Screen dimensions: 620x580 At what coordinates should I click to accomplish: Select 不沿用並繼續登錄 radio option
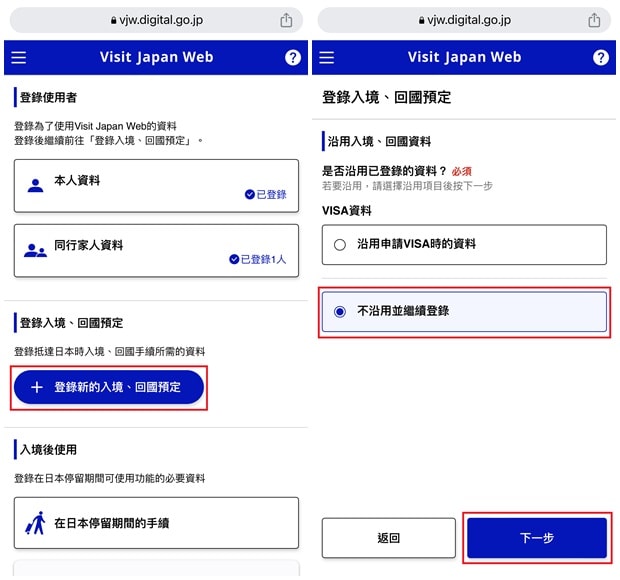[464, 312]
